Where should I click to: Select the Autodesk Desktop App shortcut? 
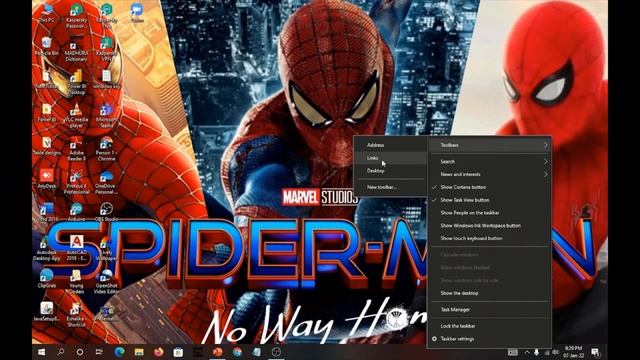click(x=47, y=249)
